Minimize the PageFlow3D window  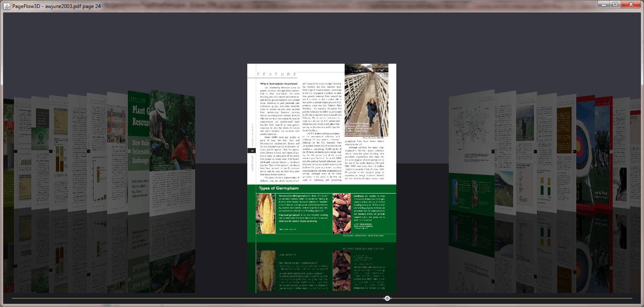click(x=603, y=4)
